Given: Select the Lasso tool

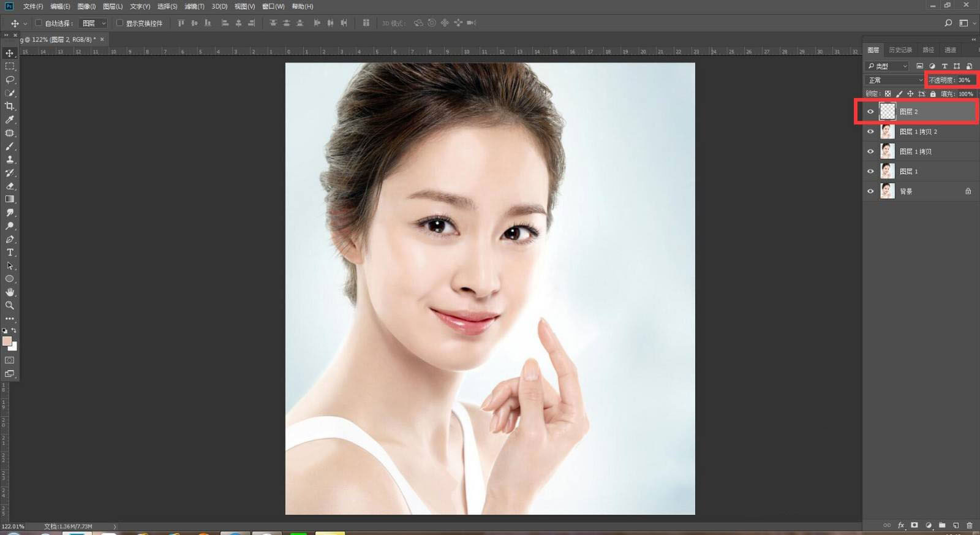Looking at the screenshot, I should pyautogui.click(x=10, y=80).
